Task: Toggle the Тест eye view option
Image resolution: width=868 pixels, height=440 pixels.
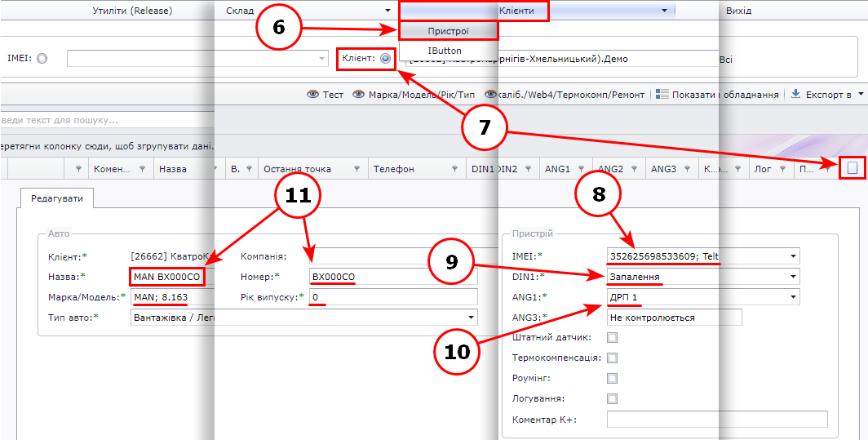Action: click(x=313, y=95)
